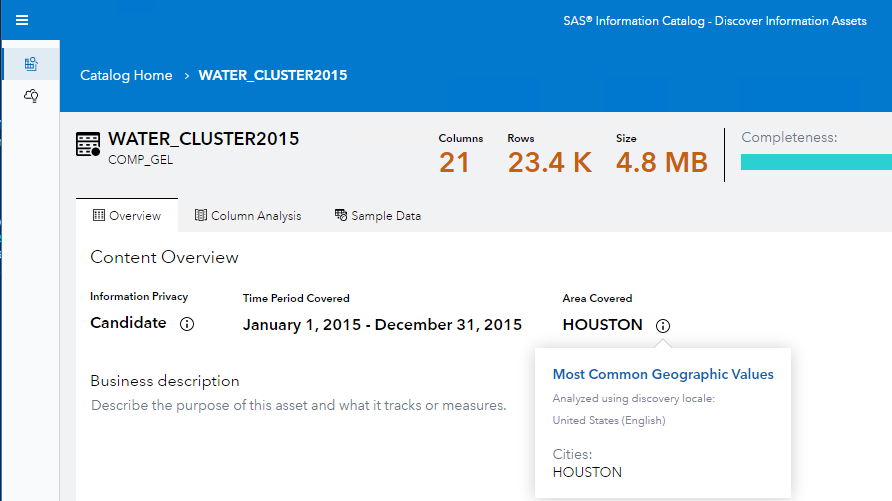Click the Size value 4.8 MB

tap(661, 162)
